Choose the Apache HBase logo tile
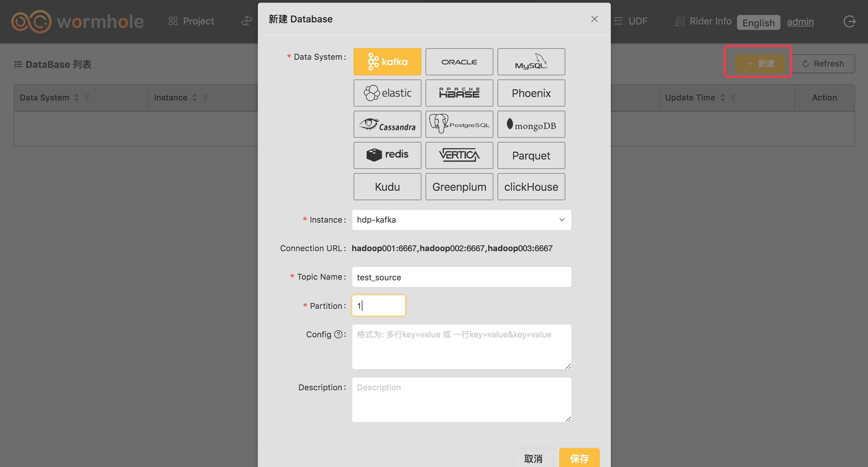 click(459, 93)
